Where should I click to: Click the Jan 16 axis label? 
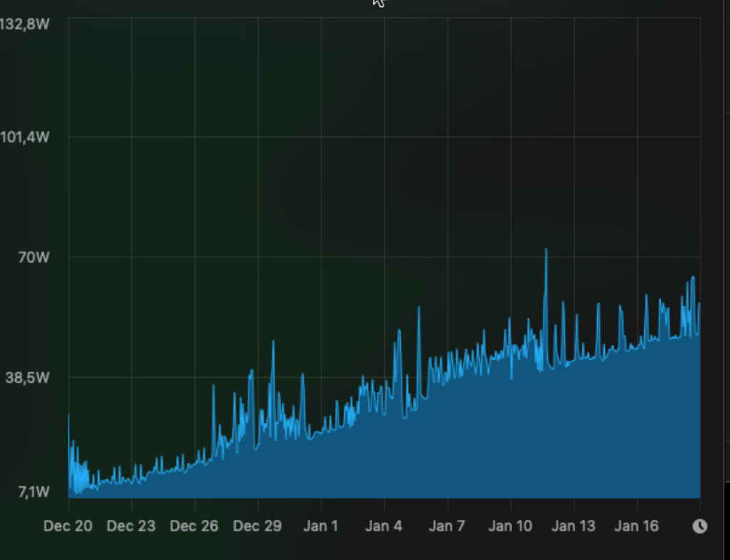point(636,526)
